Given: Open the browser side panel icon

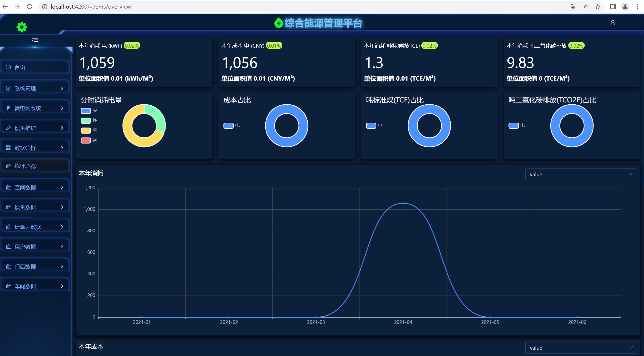Looking at the screenshot, I should 613,7.
